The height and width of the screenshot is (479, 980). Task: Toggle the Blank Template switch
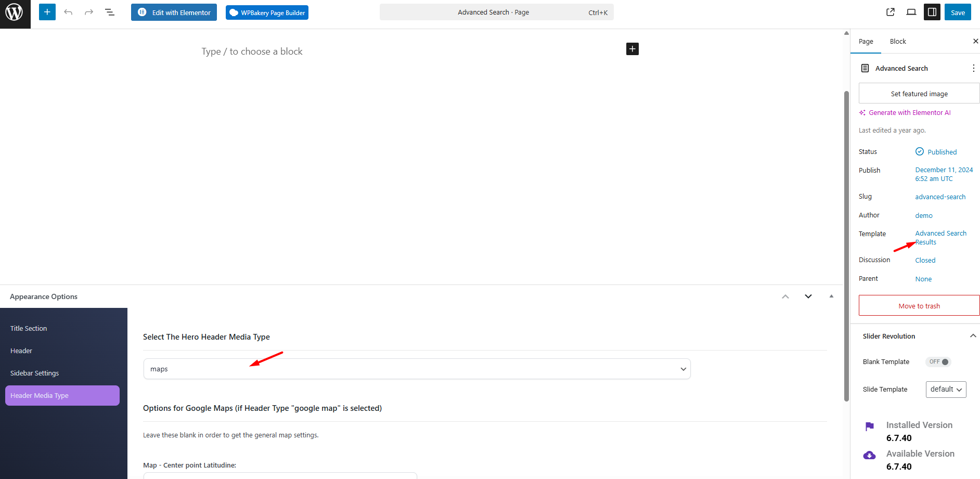point(938,362)
